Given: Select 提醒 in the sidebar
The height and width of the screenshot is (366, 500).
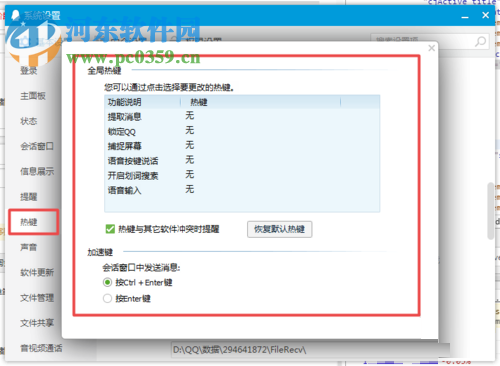Looking at the screenshot, I should pos(29,197).
